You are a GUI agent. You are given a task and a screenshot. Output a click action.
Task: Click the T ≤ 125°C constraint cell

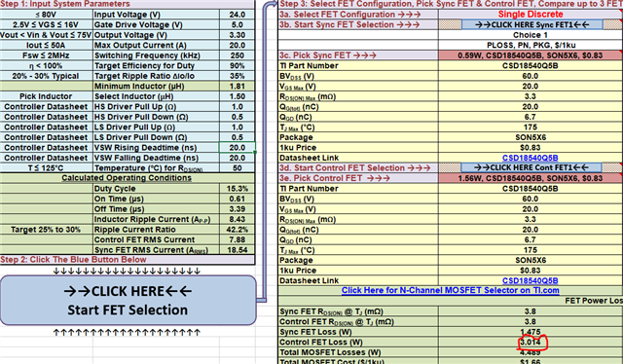[46, 168]
